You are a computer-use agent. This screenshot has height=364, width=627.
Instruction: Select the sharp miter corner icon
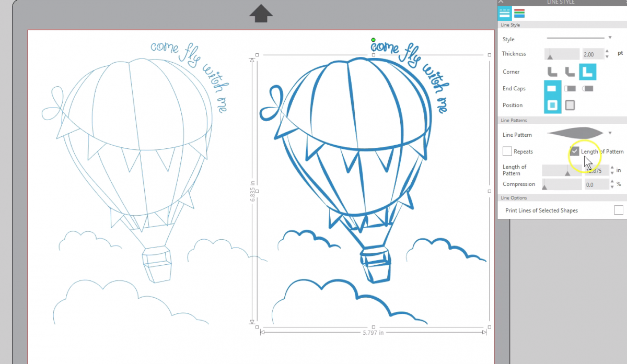[x=587, y=72]
